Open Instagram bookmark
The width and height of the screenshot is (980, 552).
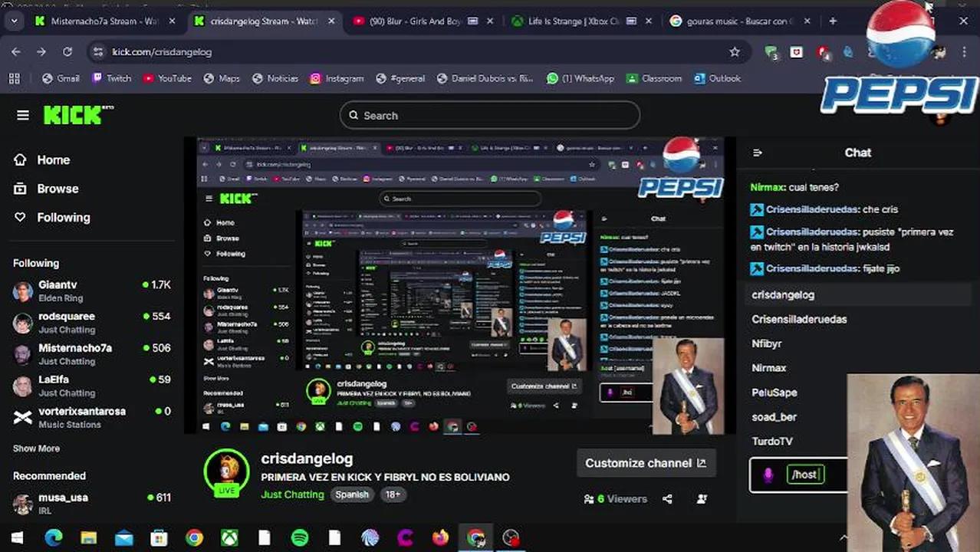[337, 78]
